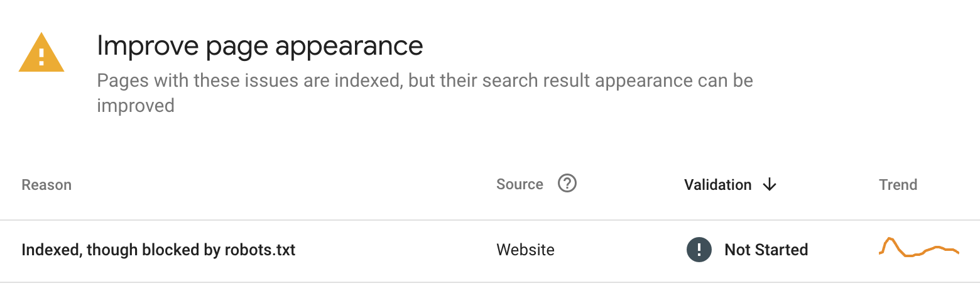Click the Source column header label
980x293 pixels.
520,184
